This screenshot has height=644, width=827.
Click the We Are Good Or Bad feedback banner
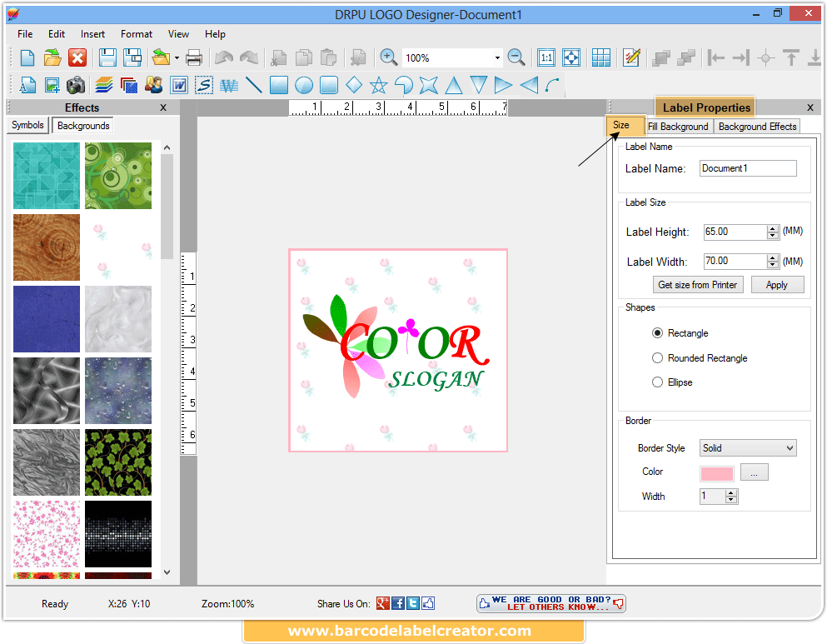tap(551, 603)
